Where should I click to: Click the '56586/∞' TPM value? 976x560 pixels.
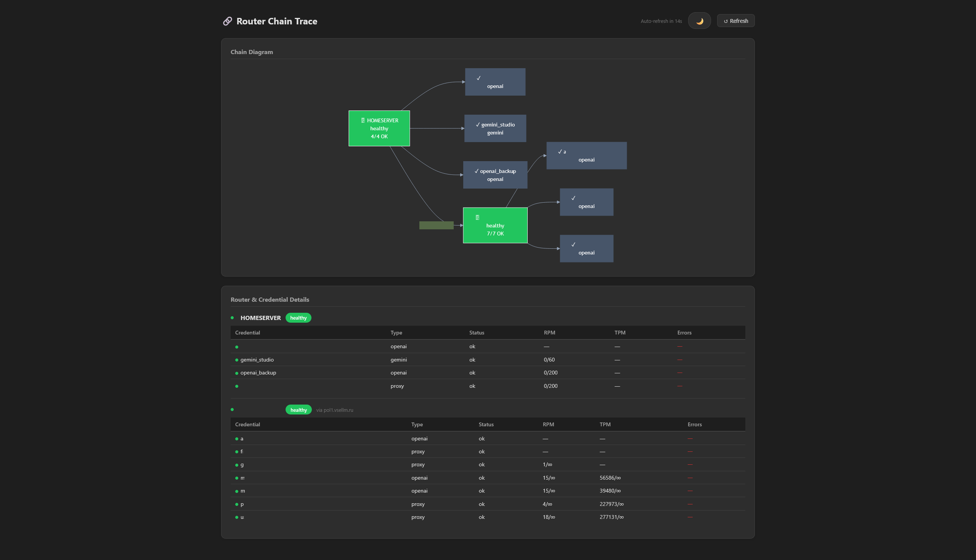[610, 478]
